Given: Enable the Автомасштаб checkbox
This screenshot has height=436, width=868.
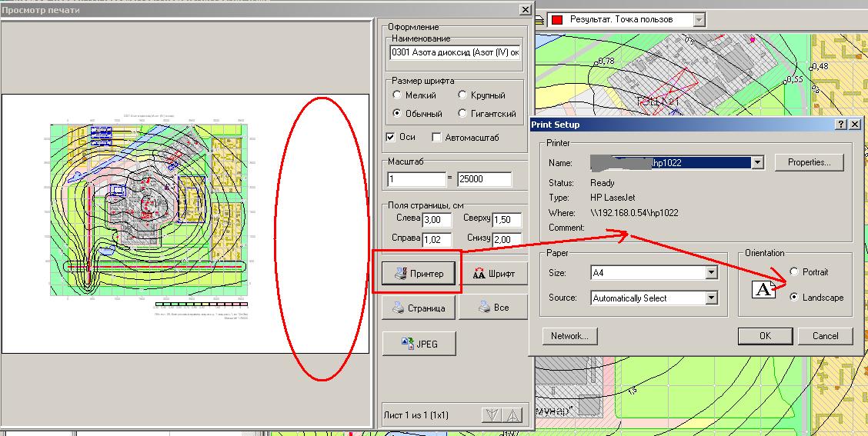Looking at the screenshot, I should click(x=437, y=137).
